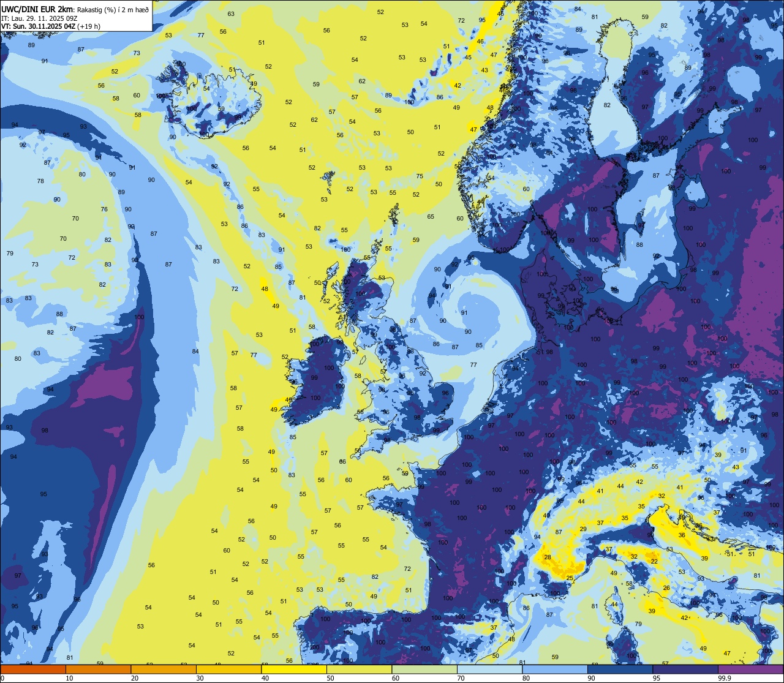Click the legend scale's 90 tick label
The image size is (784, 683).
click(x=591, y=678)
